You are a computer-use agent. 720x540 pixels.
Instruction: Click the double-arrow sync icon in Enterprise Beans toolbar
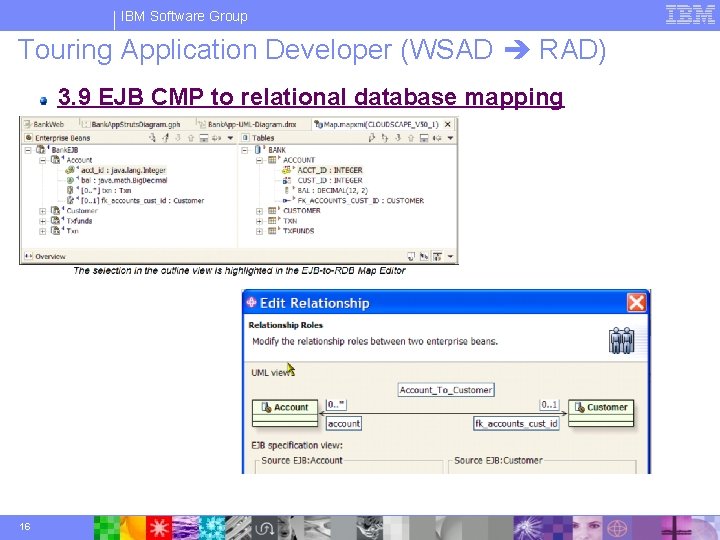coord(217,138)
